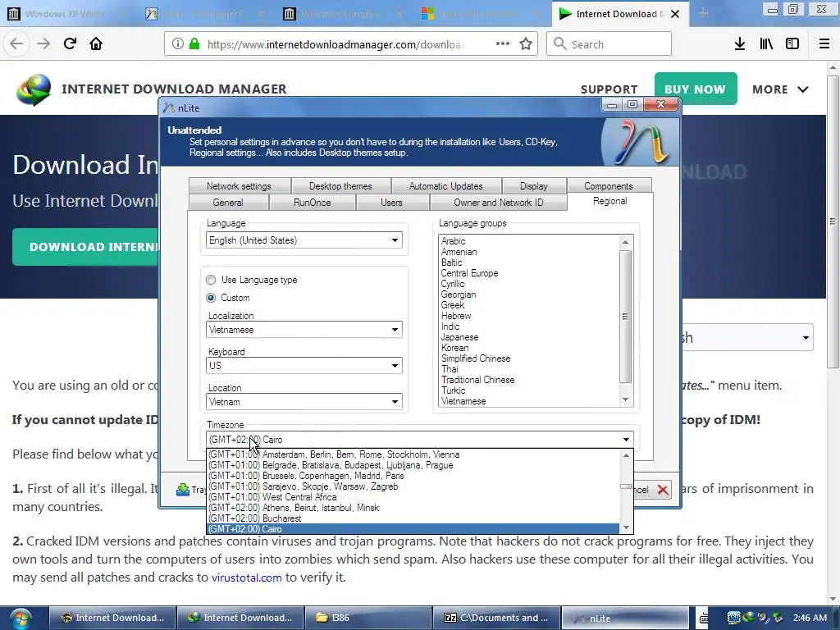Screen dimensions: 840x630
Task: Open the Keyboard dropdown showing US
Action: (304, 365)
